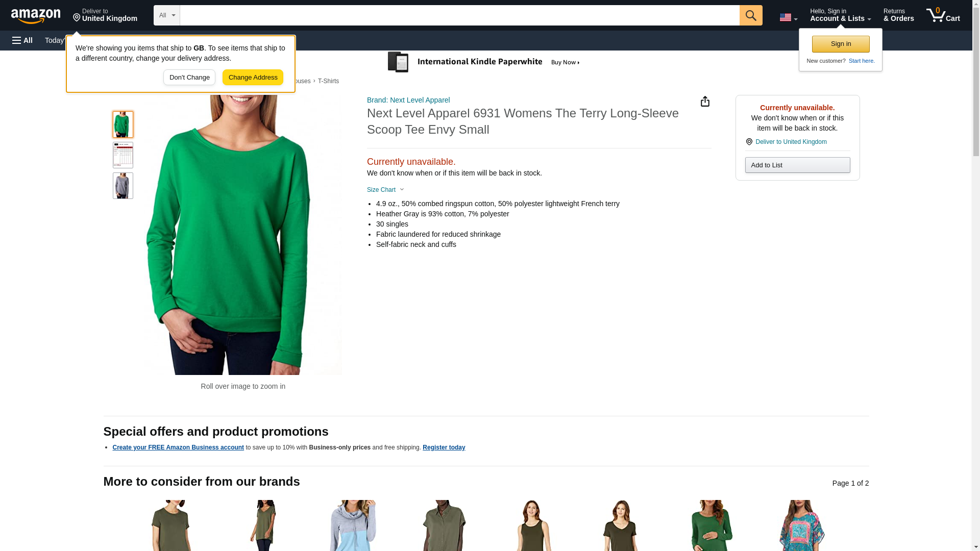
Task: Open the shopping cart
Action: (x=943, y=15)
